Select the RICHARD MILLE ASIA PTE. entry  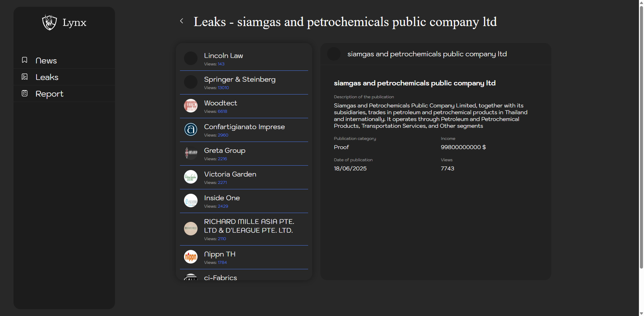click(x=249, y=226)
